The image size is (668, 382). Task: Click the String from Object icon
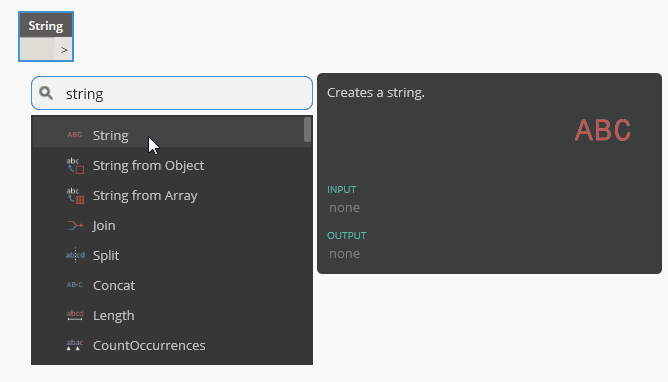75,165
